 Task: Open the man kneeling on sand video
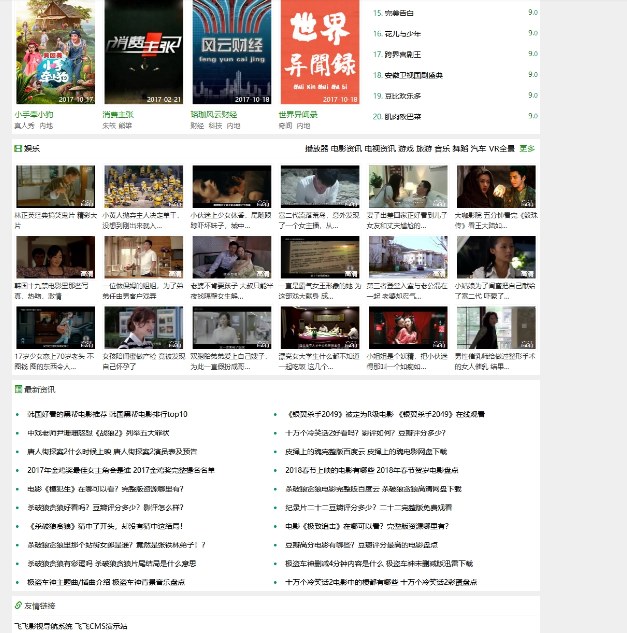(x=320, y=187)
